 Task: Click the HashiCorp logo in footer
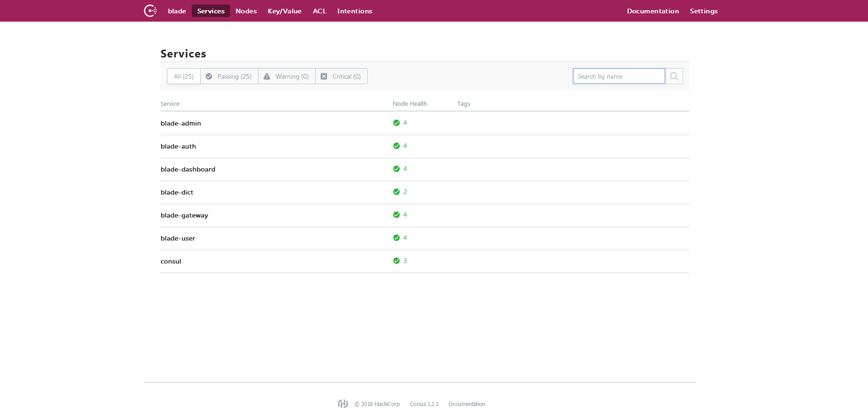pos(343,404)
